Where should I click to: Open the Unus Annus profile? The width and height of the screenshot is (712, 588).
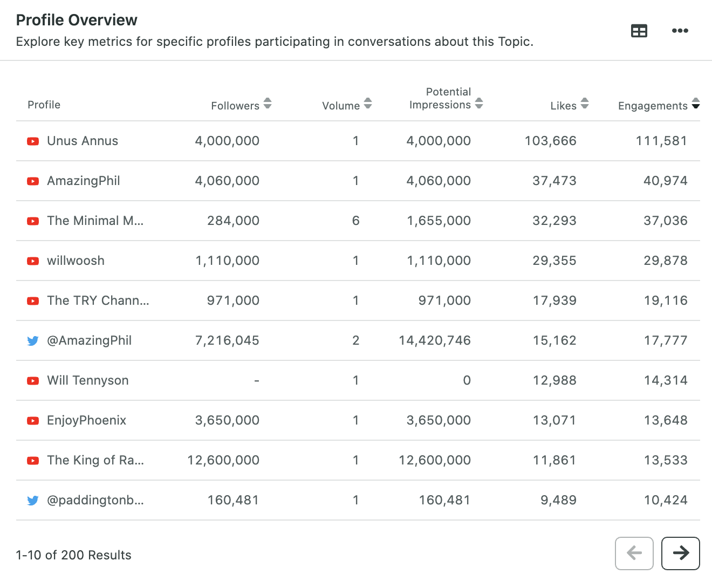tap(83, 141)
